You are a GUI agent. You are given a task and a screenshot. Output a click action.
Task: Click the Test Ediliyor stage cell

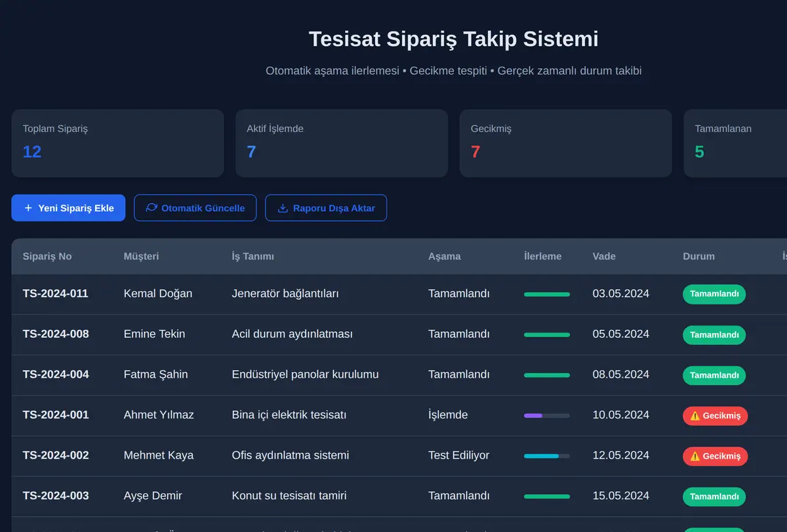coord(458,455)
